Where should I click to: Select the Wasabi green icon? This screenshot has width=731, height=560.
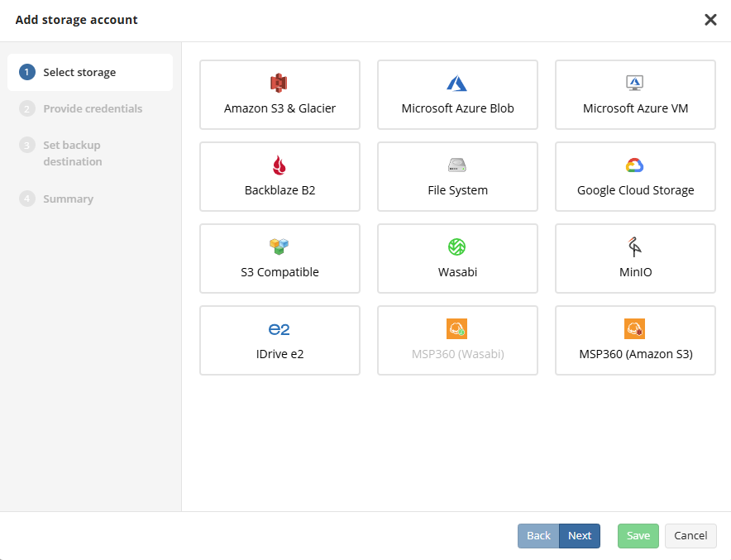(x=457, y=246)
